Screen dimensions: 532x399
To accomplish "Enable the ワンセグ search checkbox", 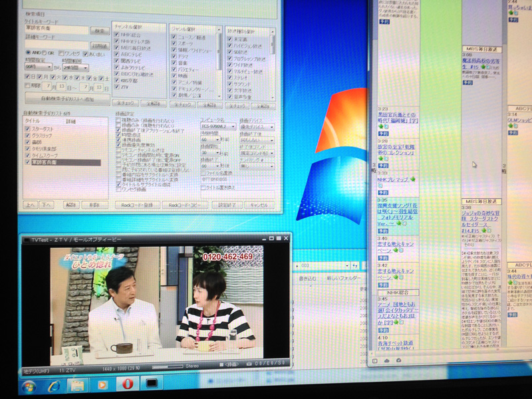I will (61, 53).
